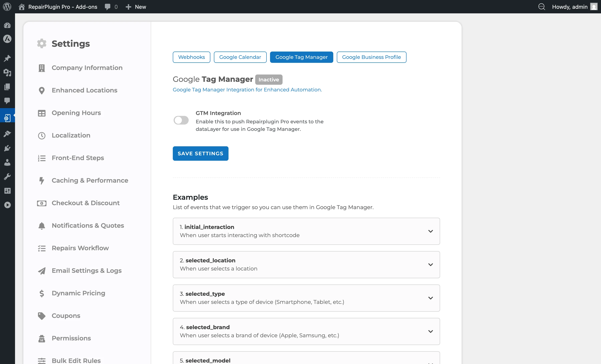Image resolution: width=601 pixels, height=364 pixels.
Task: Select the RepairPlugin Pro phone icon
Action: pos(7,117)
